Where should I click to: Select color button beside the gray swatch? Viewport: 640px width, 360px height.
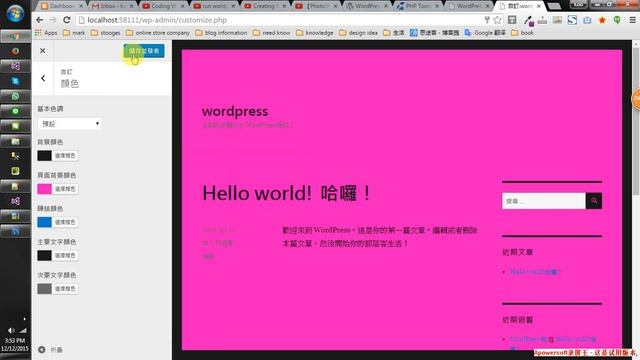[65, 289]
